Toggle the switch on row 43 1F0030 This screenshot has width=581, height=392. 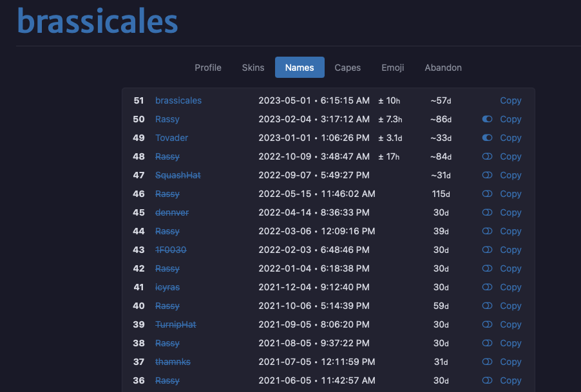point(487,250)
